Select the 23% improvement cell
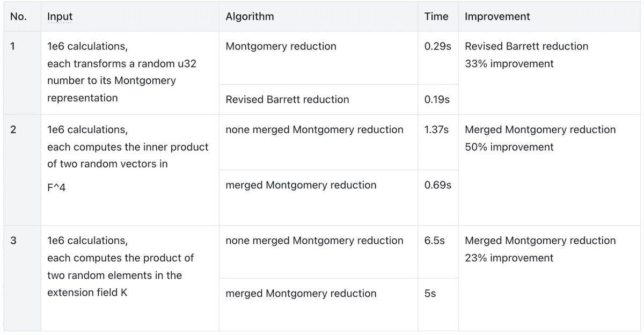This screenshot has height=335, width=644. point(549,278)
